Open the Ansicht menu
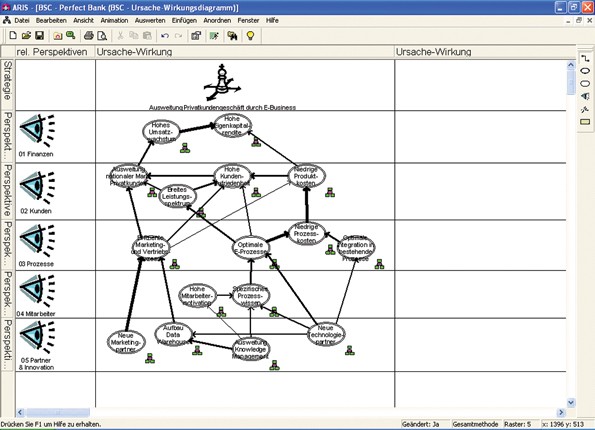This screenshot has height=430, width=595. pyautogui.click(x=83, y=20)
